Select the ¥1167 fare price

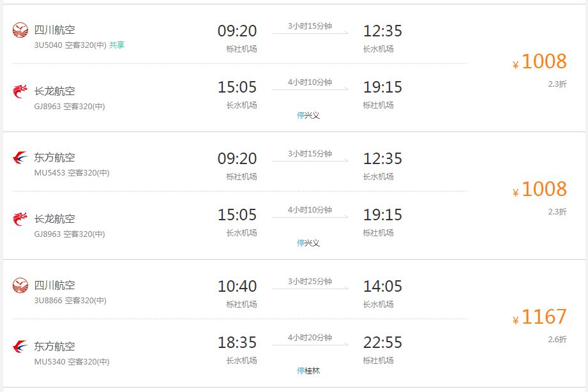[539, 317]
